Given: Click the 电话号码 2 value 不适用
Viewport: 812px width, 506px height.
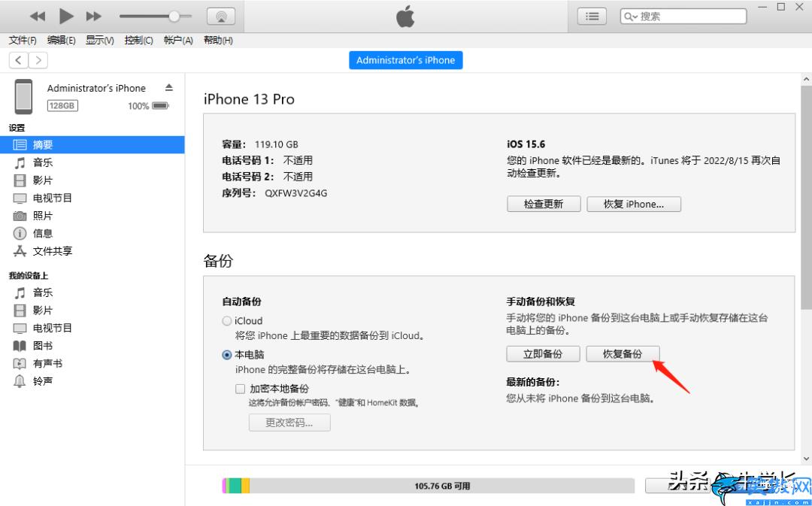Looking at the screenshot, I should [298, 177].
